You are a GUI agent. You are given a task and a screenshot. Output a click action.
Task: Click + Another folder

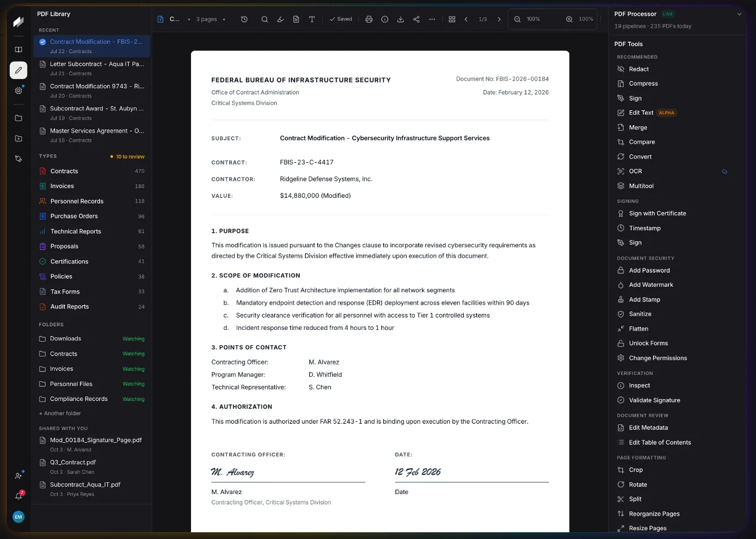click(x=60, y=414)
